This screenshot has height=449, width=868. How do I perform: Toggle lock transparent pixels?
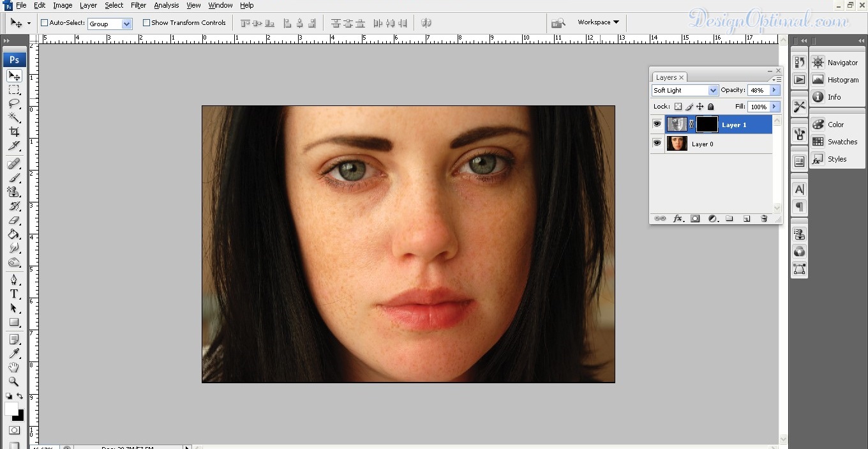tap(678, 107)
